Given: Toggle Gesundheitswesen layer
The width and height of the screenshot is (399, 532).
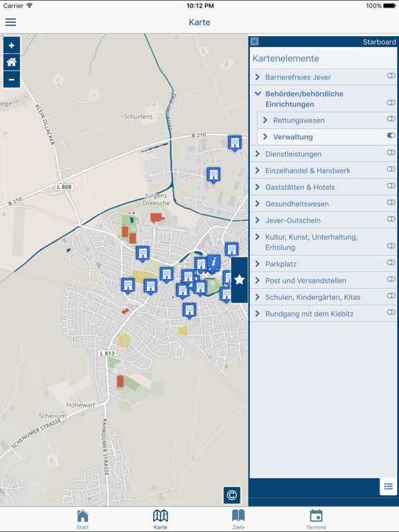Looking at the screenshot, I should 391,202.
